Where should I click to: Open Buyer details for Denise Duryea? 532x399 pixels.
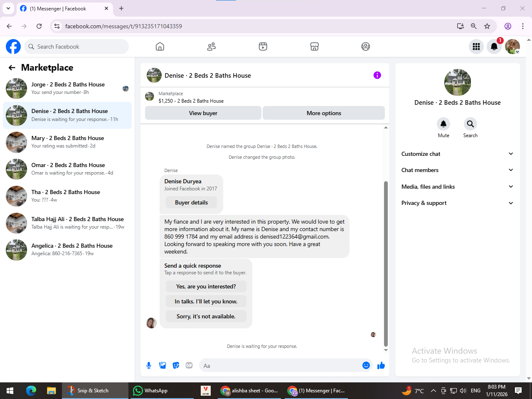[191, 202]
